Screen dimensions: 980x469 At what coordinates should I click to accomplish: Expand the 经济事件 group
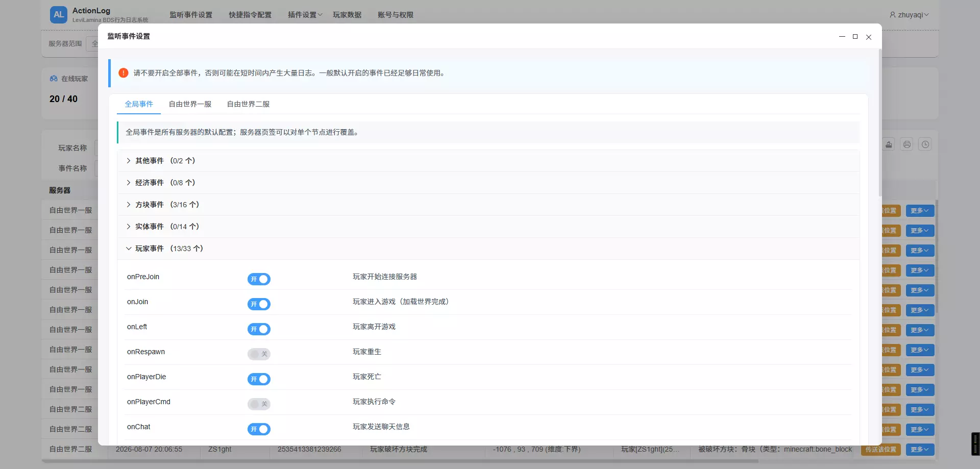click(488, 183)
